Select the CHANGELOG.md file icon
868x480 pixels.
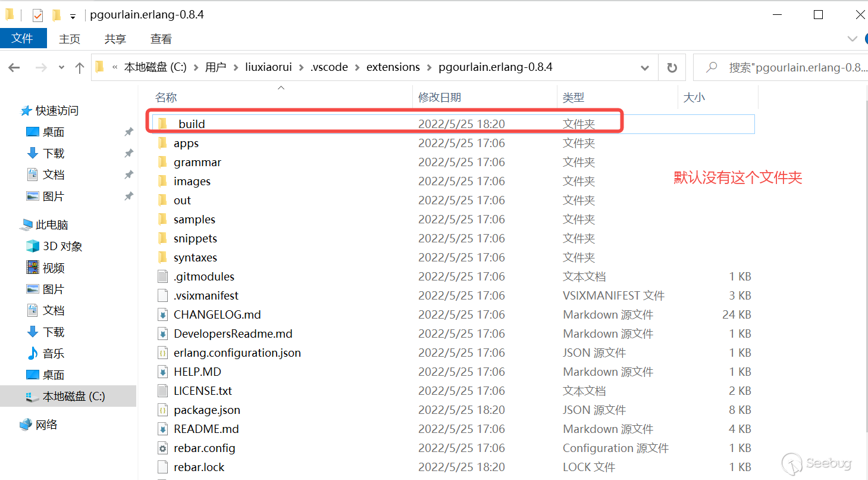point(162,314)
